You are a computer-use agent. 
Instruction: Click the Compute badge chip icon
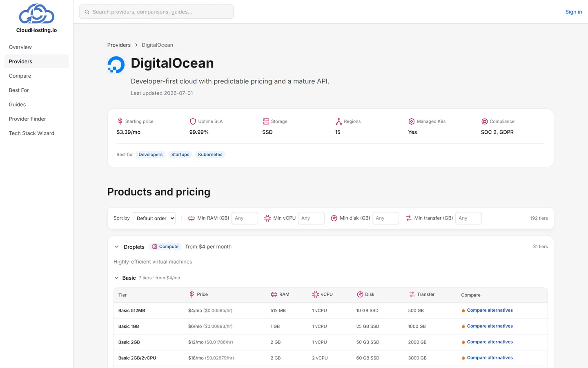155,247
